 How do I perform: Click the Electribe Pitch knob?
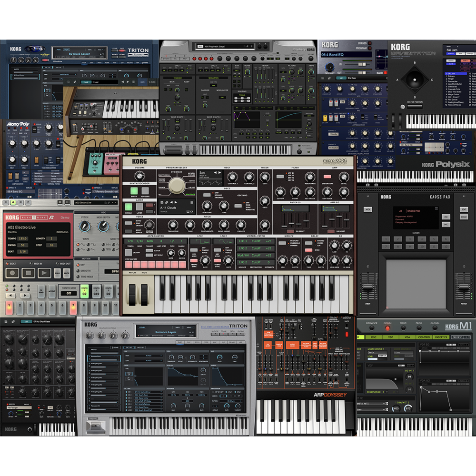(85, 227)
